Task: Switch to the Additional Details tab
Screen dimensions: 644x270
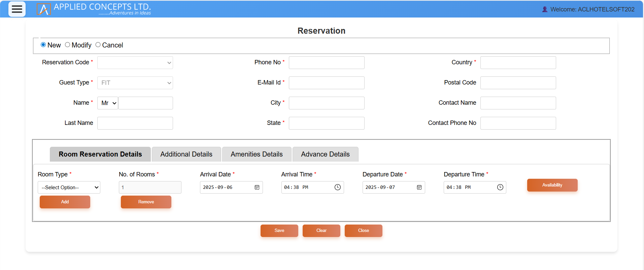Action: (186, 154)
